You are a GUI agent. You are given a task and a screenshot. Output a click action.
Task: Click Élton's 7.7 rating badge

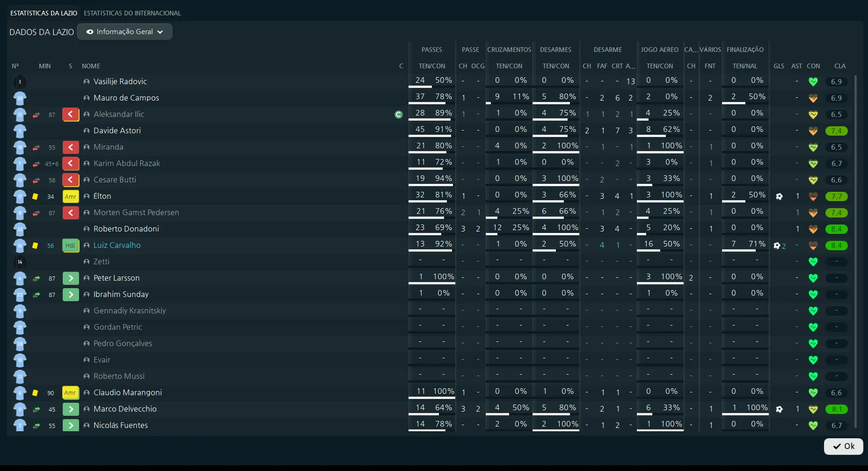pos(837,196)
